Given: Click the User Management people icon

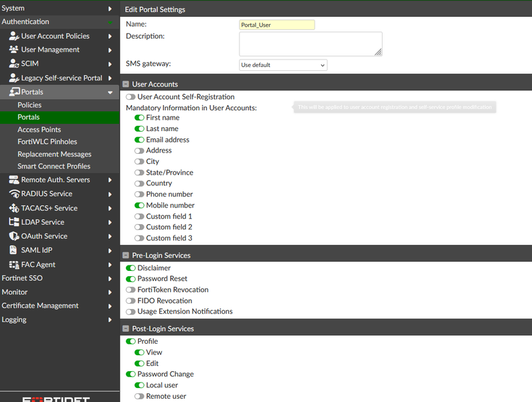Looking at the screenshot, I should pos(14,49).
